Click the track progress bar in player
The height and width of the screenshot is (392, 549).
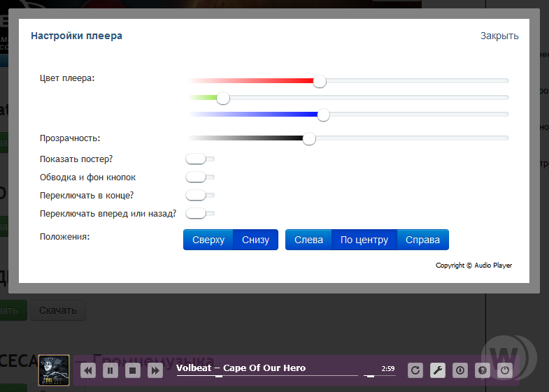[267, 376]
